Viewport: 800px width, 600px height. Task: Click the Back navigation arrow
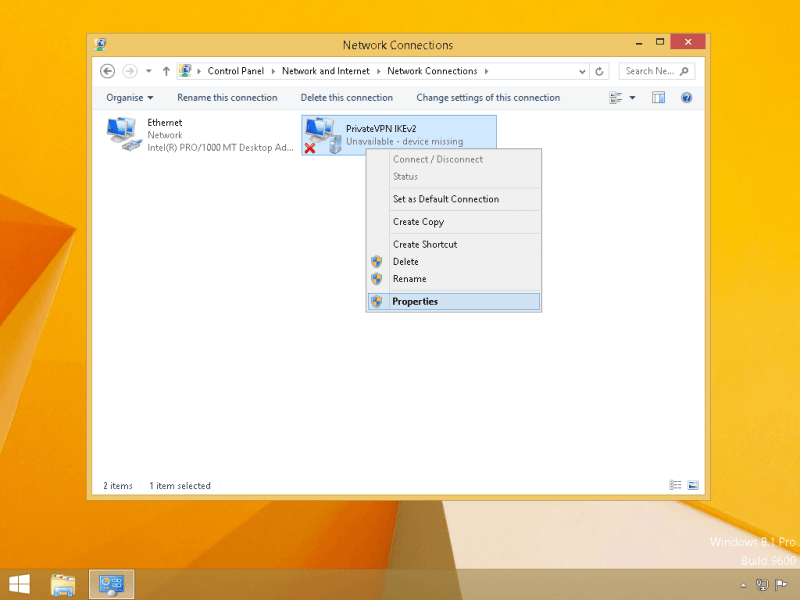[108, 71]
